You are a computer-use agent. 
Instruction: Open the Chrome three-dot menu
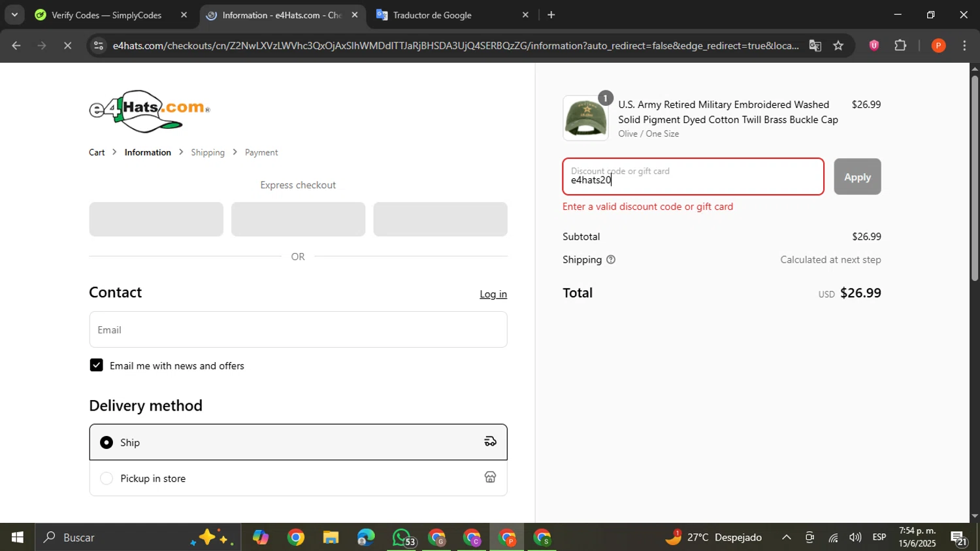pyautogui.click(x=964, y=46)
